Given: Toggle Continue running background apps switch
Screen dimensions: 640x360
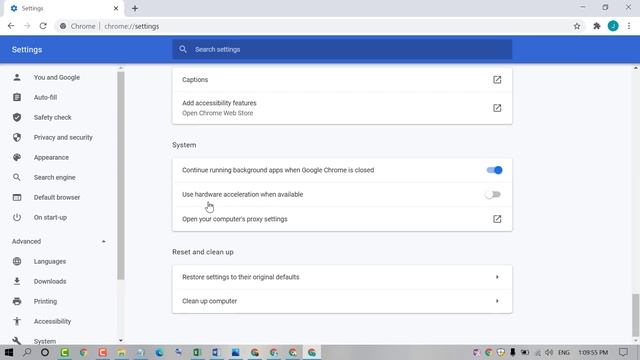Looking at the screenshot, I should click(494, 170).
